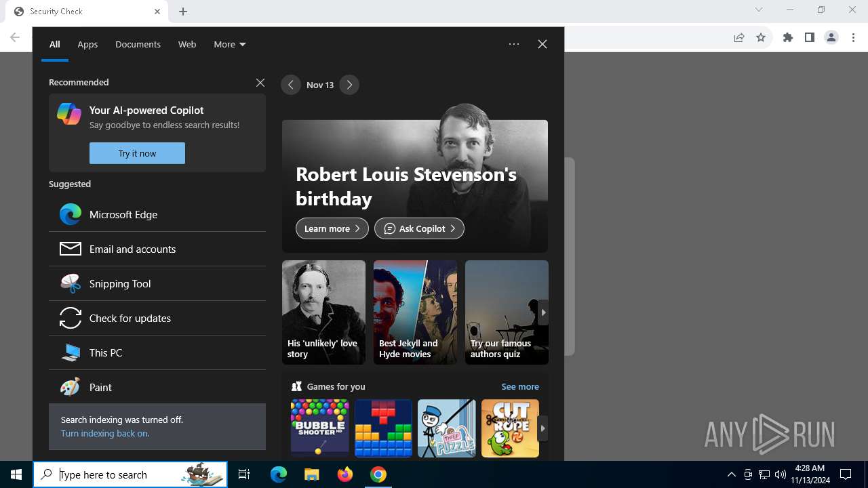Go to next day after Nov 13
The image size is (868, 488).
[x=349, y=85]
